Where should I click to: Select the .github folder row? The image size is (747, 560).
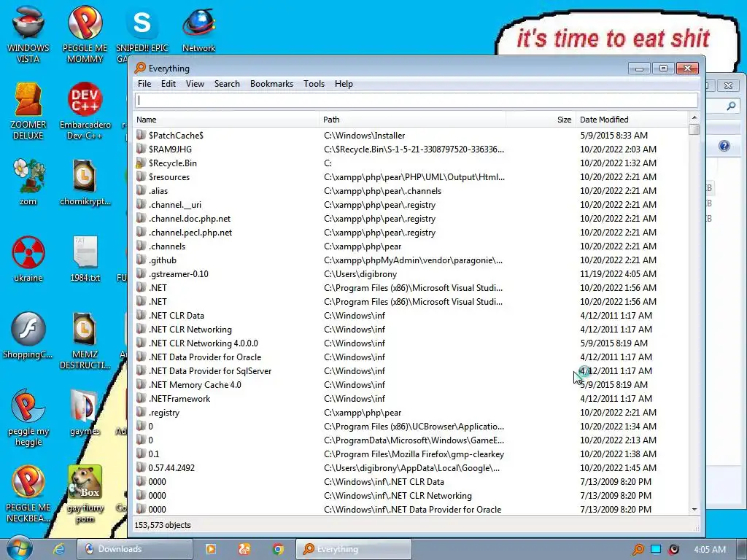tap(411, 260)
